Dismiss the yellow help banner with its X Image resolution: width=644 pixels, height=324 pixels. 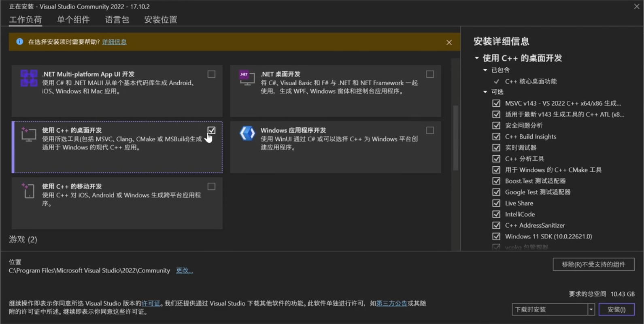pos(449,42)
